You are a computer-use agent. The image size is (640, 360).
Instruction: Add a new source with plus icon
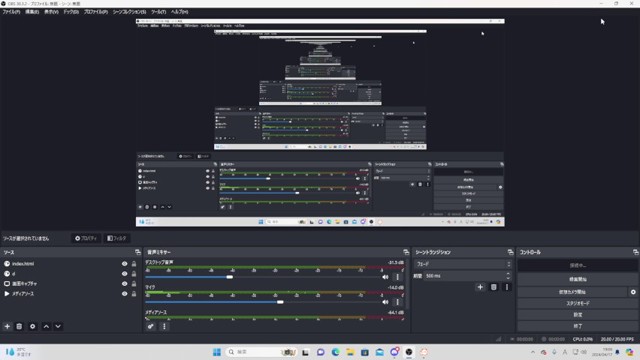click(7, 327)
